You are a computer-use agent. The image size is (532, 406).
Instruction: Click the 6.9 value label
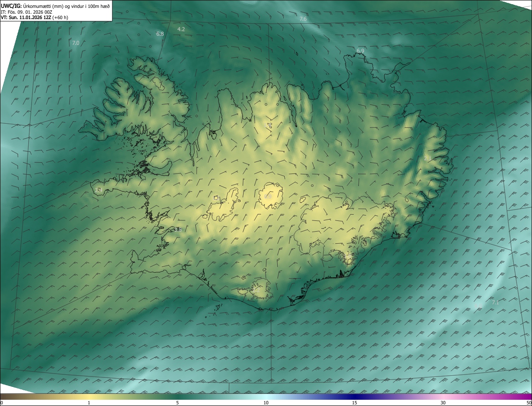(x=360, y=51)
